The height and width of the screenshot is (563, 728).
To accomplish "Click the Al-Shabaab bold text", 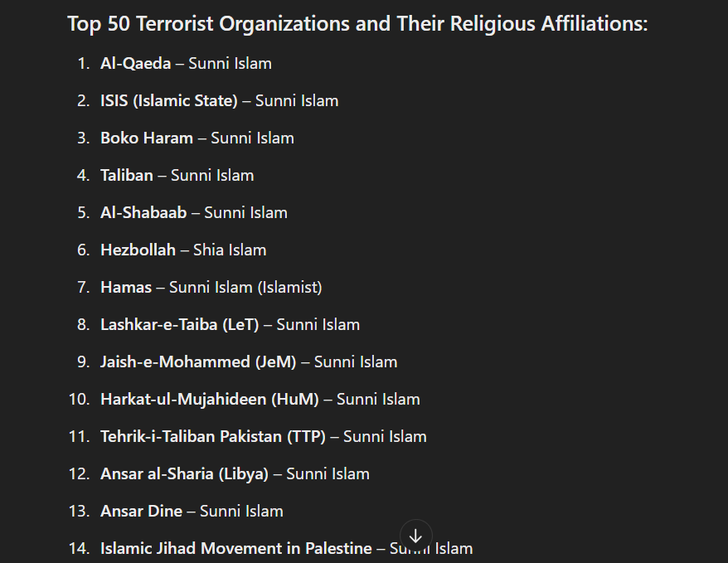I will tap(143, 212).
